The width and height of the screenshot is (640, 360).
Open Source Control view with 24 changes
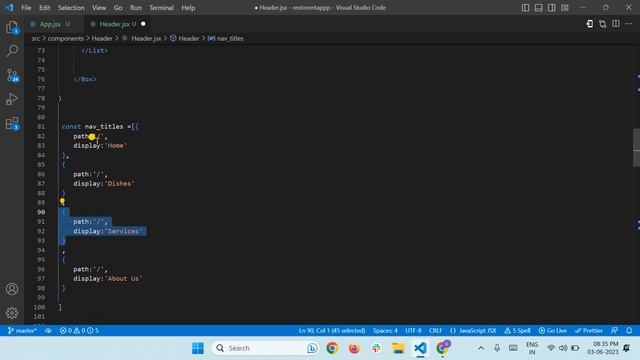(x=12, y=75)
